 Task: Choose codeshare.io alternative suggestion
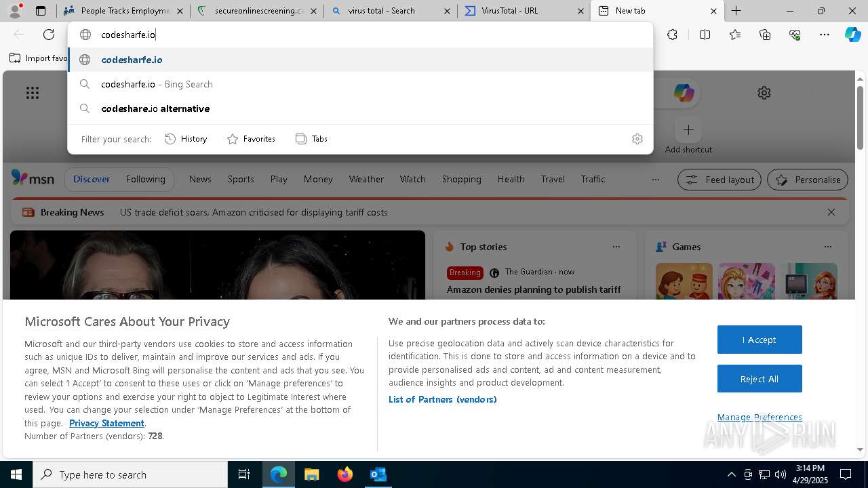[x=361, y=108]
